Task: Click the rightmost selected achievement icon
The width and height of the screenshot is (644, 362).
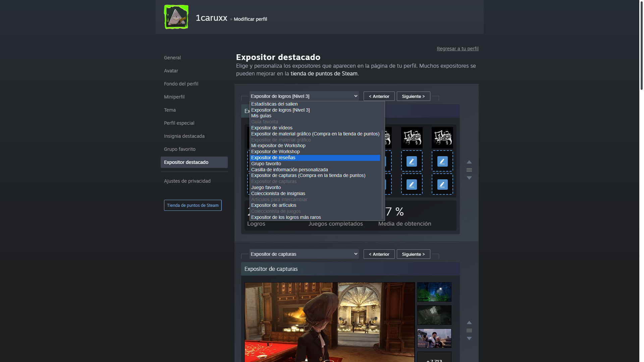Action: [442, 138]
